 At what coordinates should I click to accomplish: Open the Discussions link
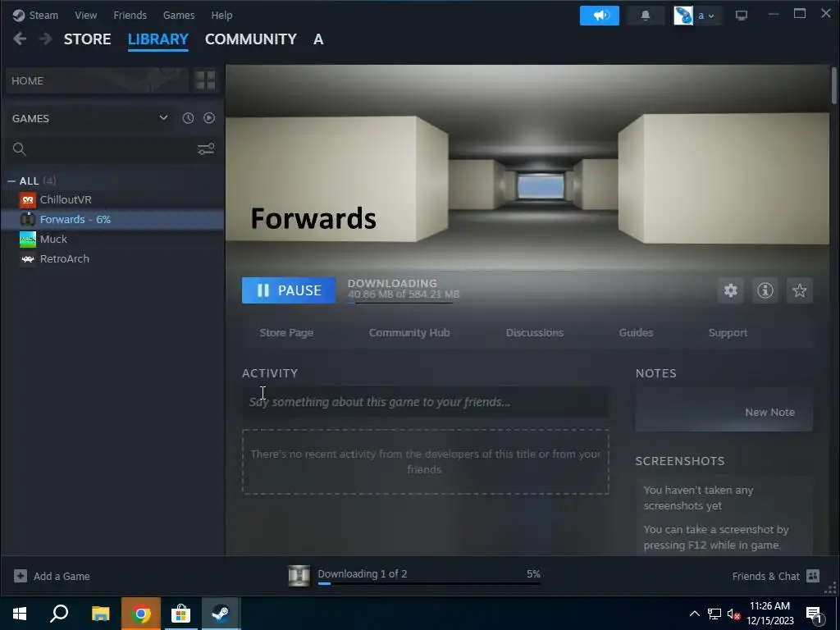(535, 333)
